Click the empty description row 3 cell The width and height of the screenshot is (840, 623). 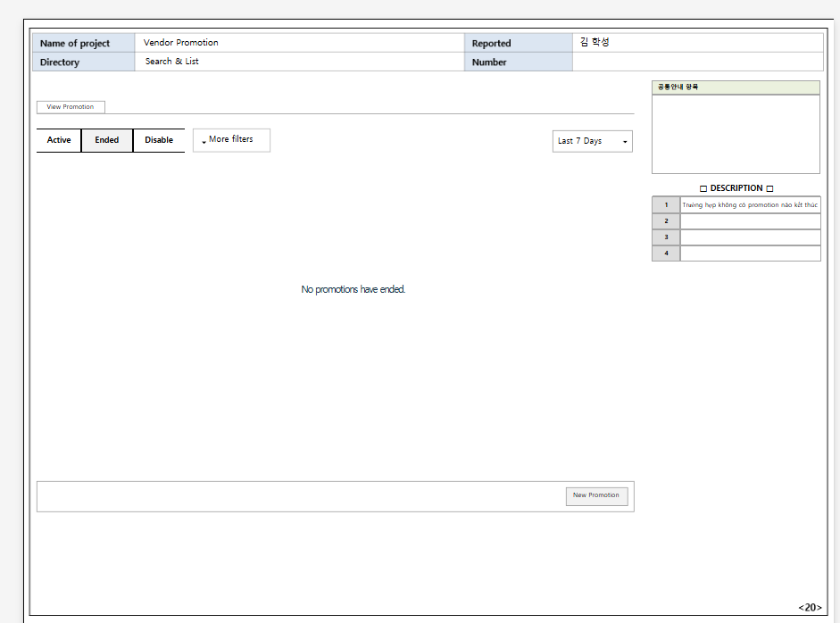[750, 237]
